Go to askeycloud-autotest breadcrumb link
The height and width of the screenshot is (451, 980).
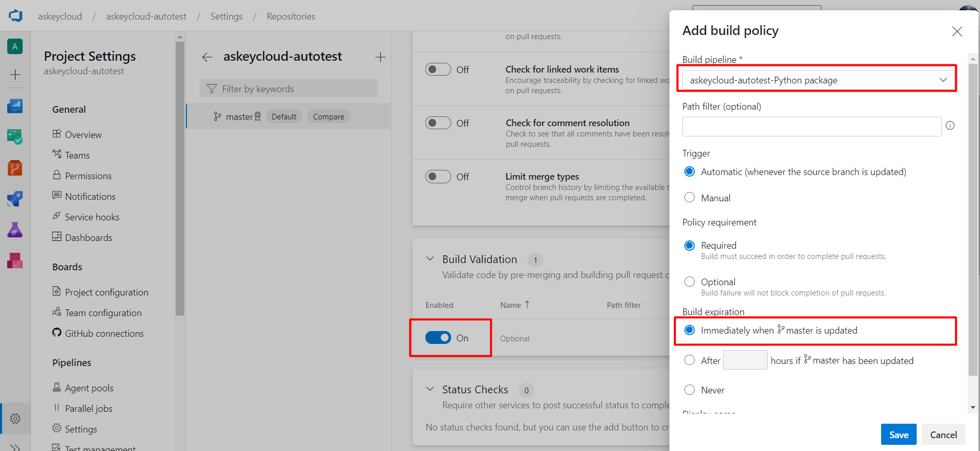click(146, 16)
